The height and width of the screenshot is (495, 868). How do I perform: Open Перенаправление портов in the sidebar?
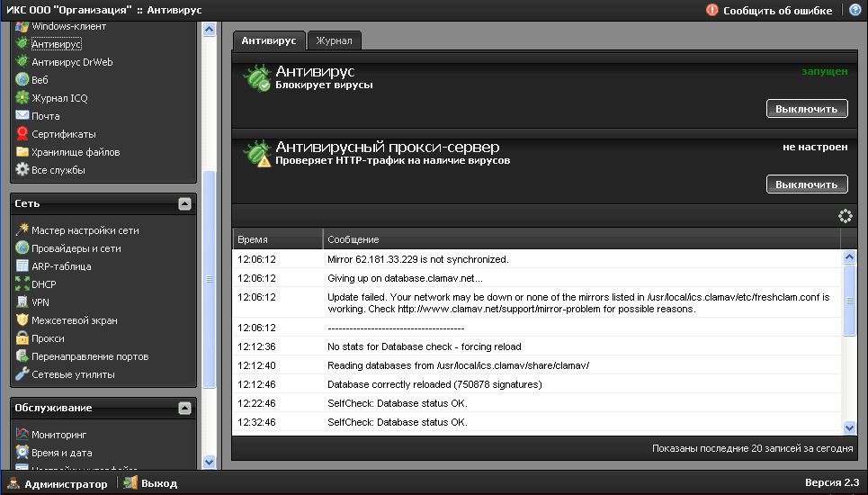click(x=90, y=356)
